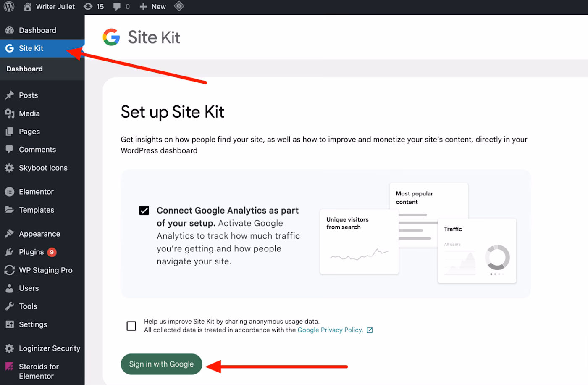Click the Google G logo on the Site Kit header

[x=111, y=37]
